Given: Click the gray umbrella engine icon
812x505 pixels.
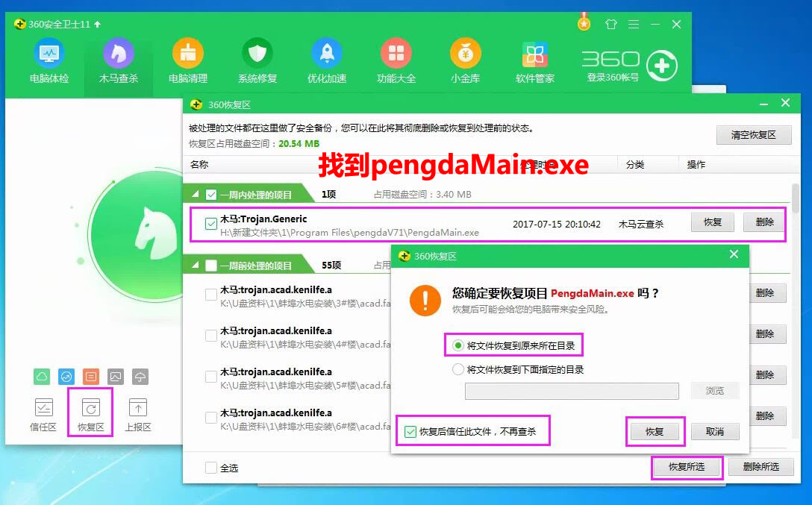Looking at the screenshot, I should (140, 376).
